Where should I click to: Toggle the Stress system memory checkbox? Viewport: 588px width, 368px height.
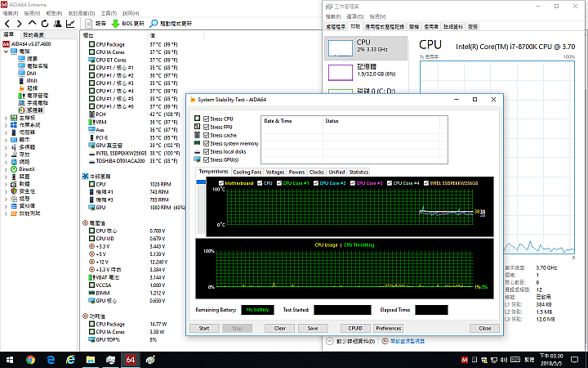tap(206, 143)
